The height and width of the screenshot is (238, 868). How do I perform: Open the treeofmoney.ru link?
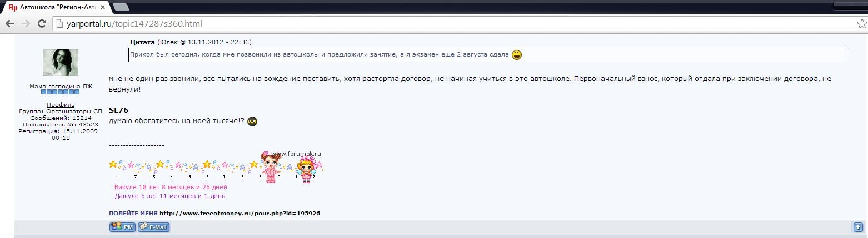tap(240, 213)
